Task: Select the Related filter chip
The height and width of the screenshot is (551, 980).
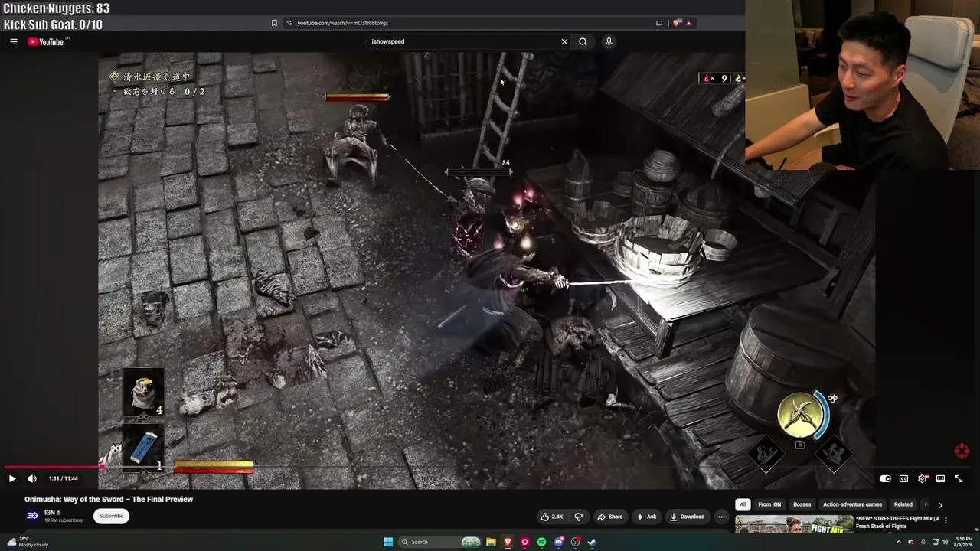Action: (903, 504)
